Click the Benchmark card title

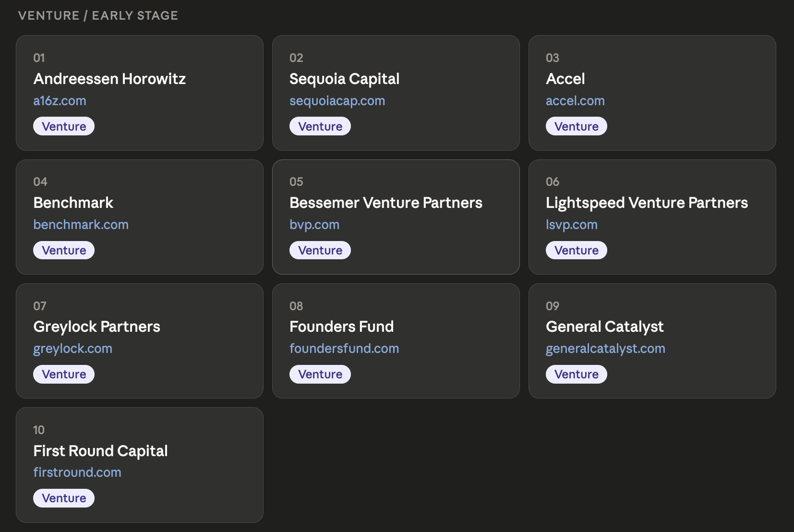click(x=73, y=203)
